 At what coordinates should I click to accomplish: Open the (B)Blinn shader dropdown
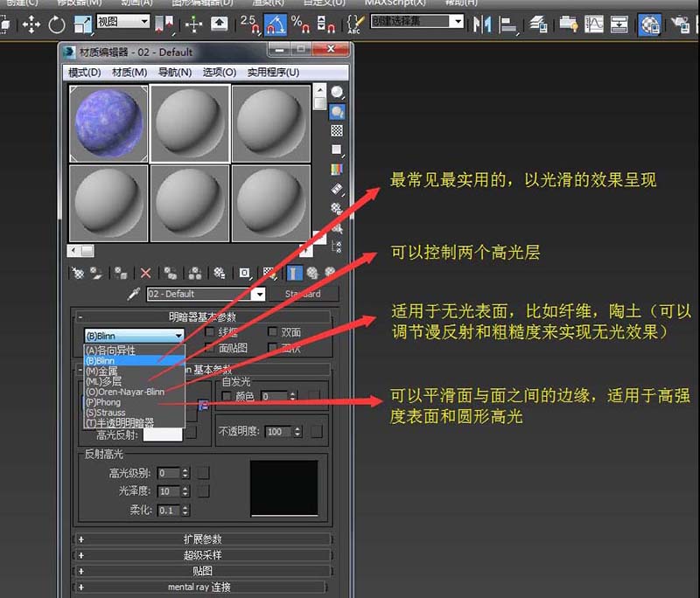pyautogui.click(x=178, y=335)
